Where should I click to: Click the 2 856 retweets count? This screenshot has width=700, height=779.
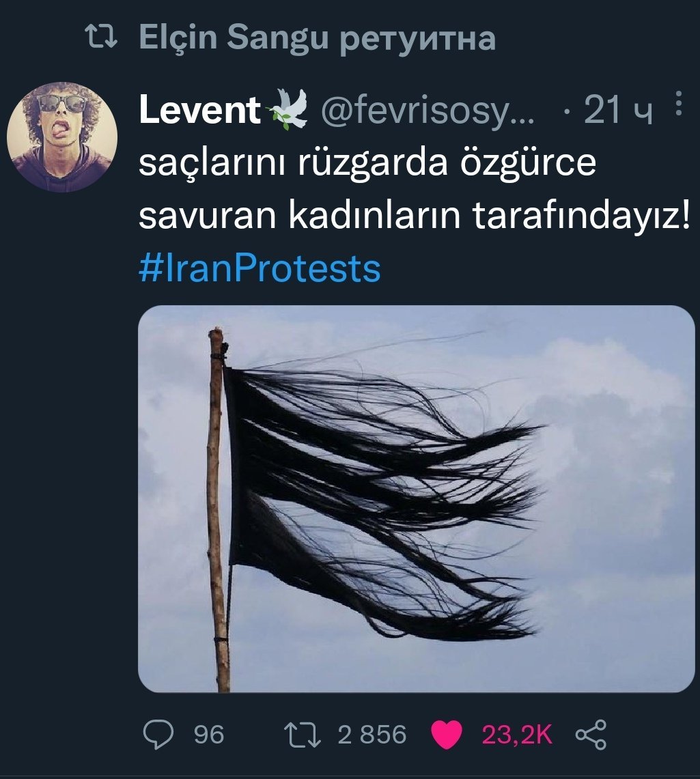[372, 735]
